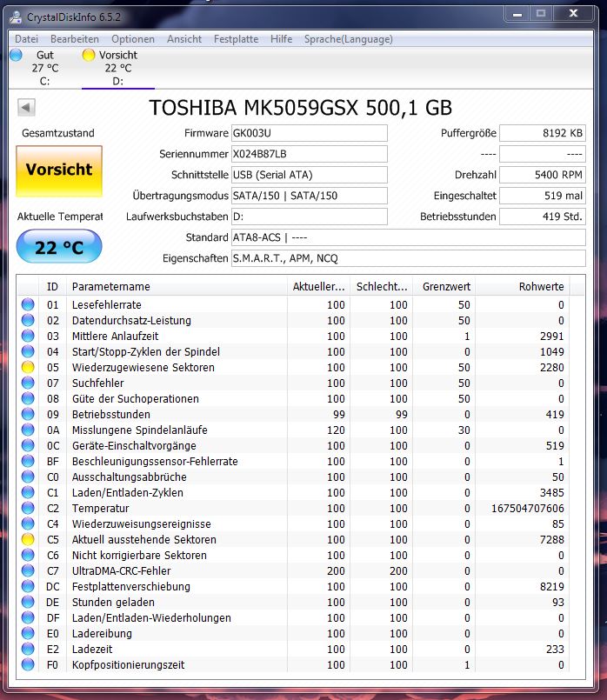Click the yellow warning icon for Wiederzugewiesene Sektoren
The width and height of the screenshot is (607, 700).
(28, 367)
